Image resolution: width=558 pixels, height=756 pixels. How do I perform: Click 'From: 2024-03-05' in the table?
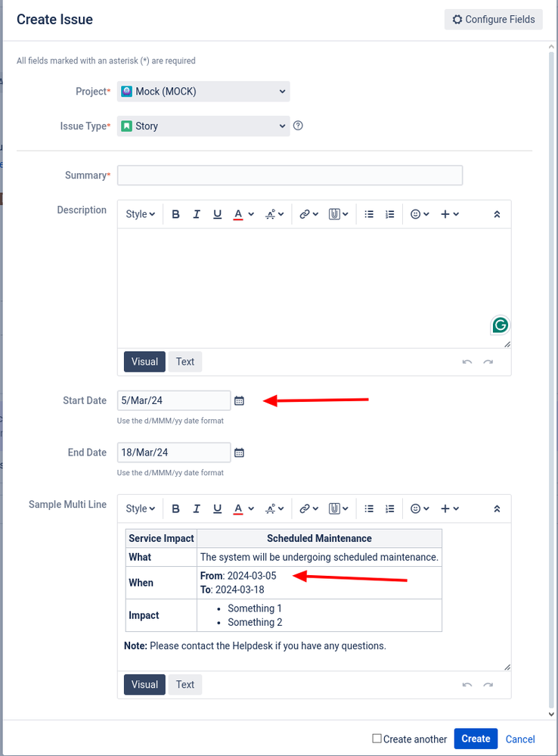click(x=238, y=576)
